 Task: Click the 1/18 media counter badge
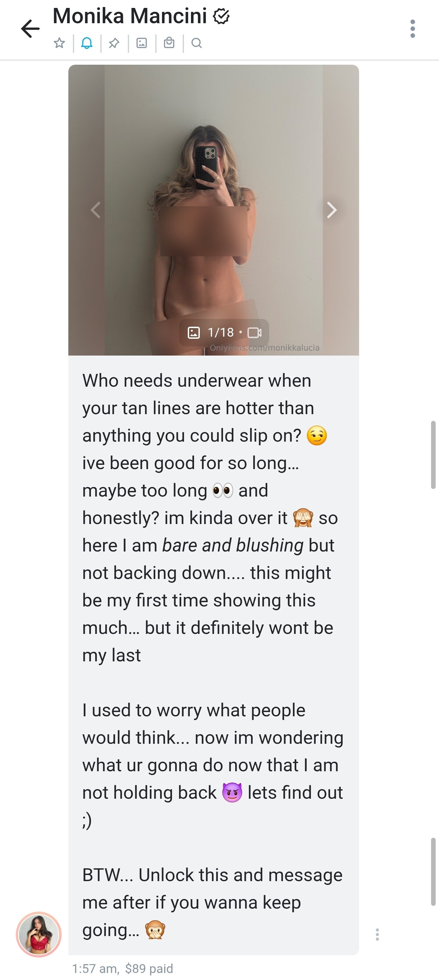pyautogui.click(x=224, y=332)
